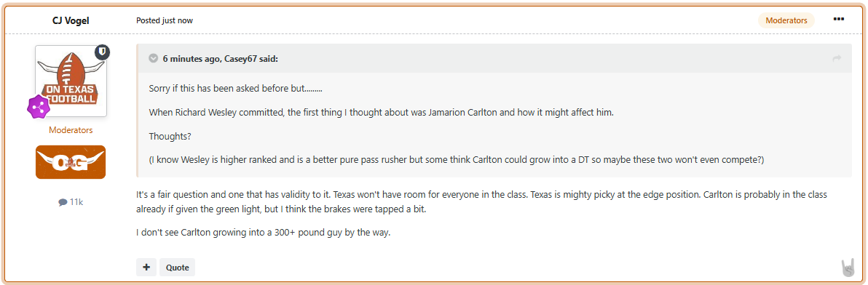Open the On Texas Football avatar
This screenshot has width=868, height=285.
71,81
